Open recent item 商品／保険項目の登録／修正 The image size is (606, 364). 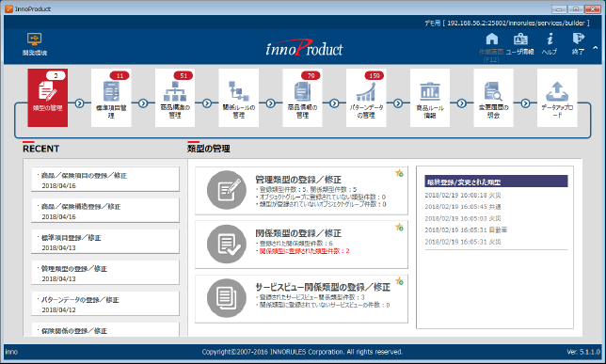(105, 180)
